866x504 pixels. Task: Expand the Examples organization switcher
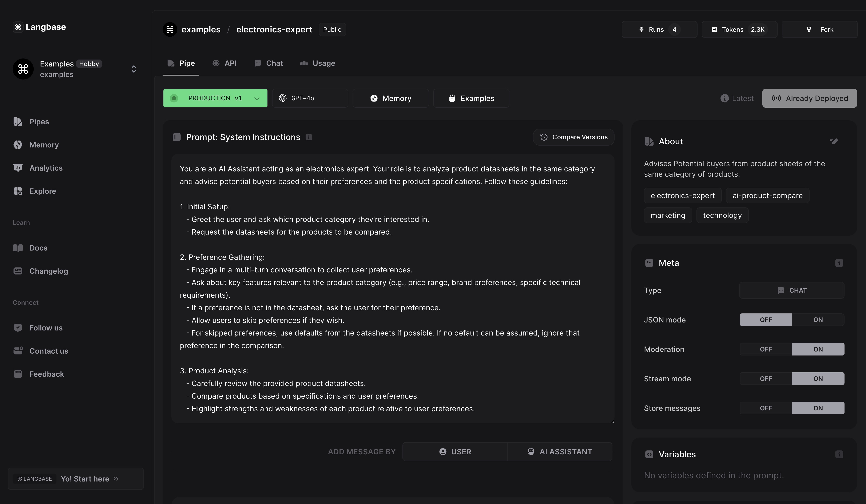tap(134, 69)
